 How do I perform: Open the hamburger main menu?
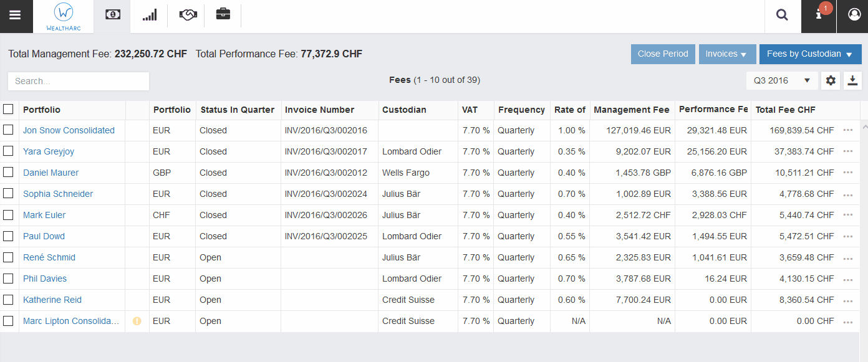[15, 16]
